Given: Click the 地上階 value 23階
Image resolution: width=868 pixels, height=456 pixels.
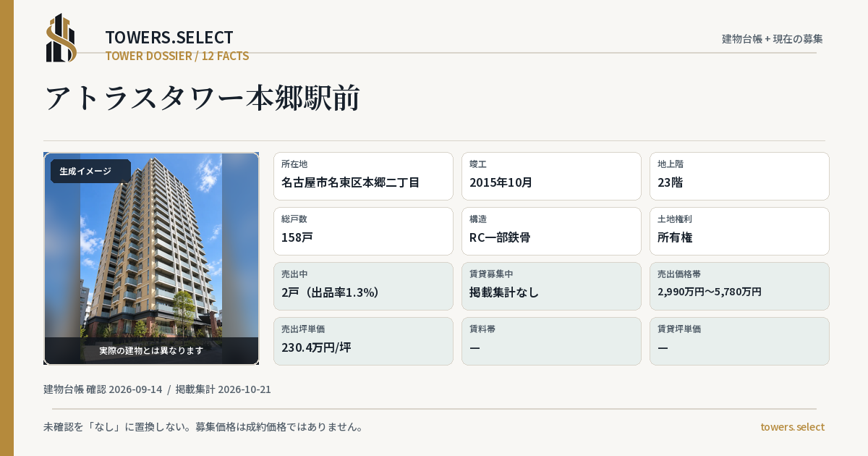Looking at the screenshot, I should tap(670, 182).
